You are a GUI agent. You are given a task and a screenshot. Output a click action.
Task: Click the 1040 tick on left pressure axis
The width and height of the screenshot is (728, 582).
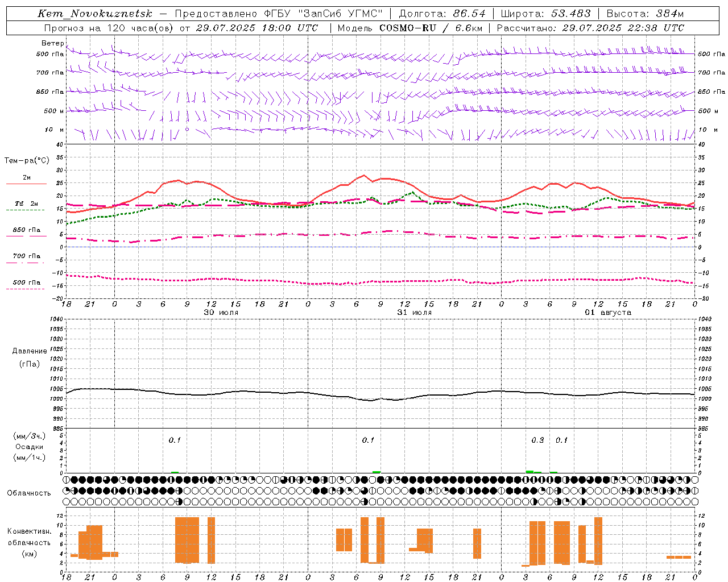click(x=55, y=319)
